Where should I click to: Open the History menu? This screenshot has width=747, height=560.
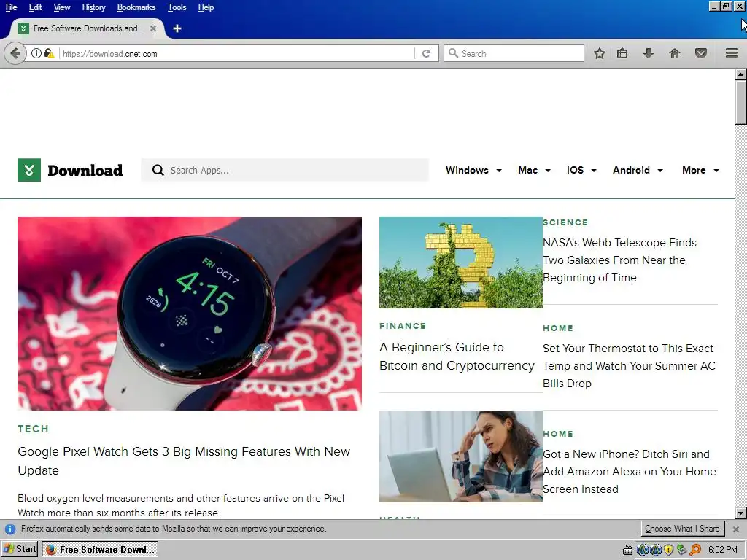[93, 7]
